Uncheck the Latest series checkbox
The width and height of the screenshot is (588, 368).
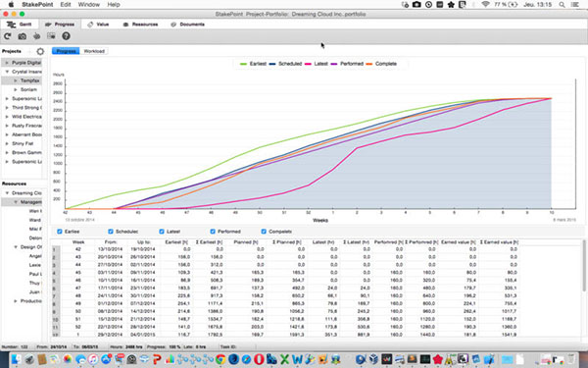[x=162, y=232]
